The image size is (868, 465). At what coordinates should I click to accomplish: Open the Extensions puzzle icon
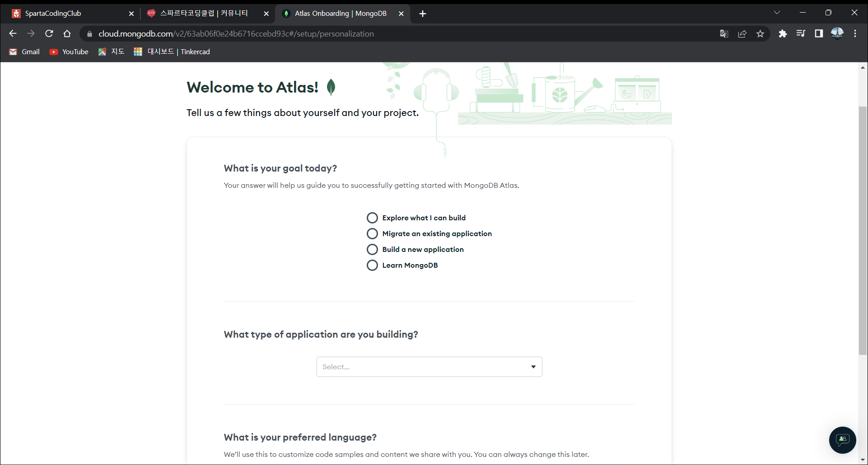[x=783, y=34]
